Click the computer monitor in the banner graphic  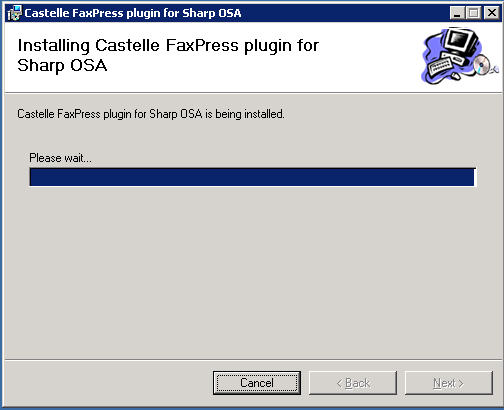pos(460,41)
